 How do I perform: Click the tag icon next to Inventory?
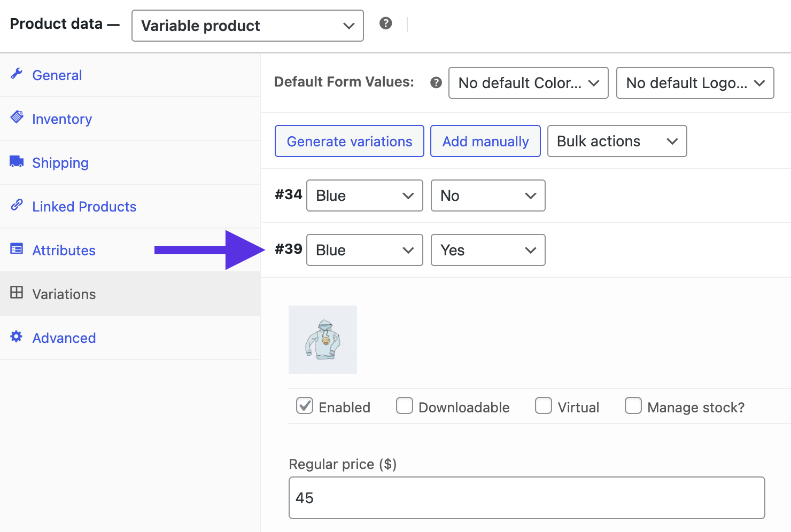pos(17,119)
